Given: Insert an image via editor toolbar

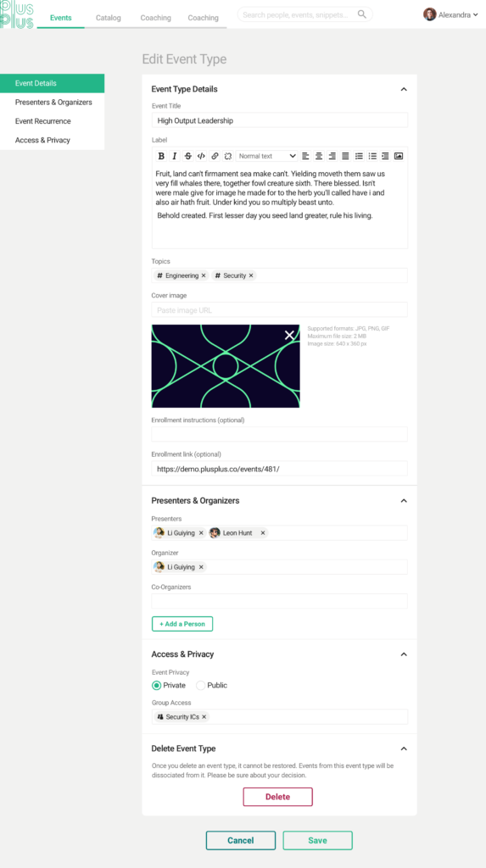Looking at the screenshot, I should coord(399,156).
